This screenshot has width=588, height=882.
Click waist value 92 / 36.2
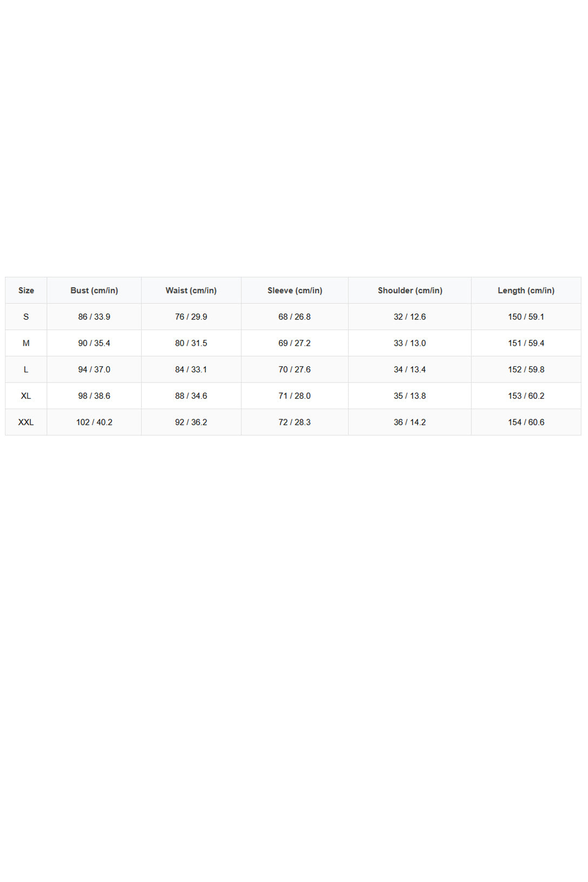click(x=191, y=423)
